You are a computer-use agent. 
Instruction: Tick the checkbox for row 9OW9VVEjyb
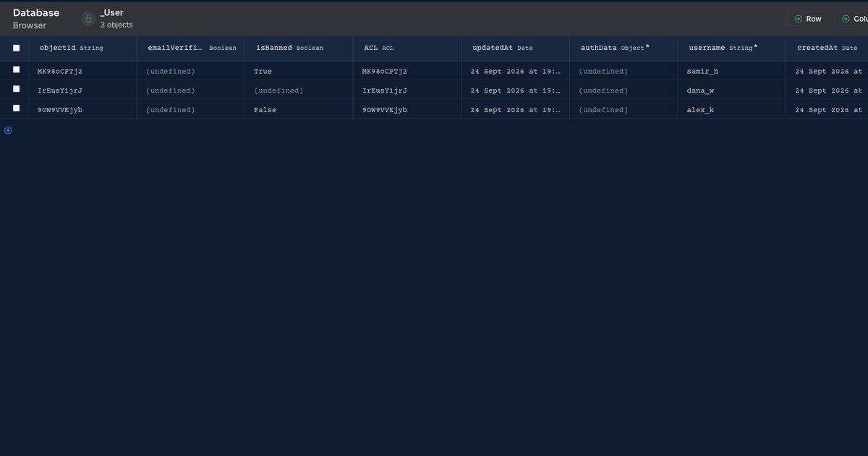click(x=16, y=108)
